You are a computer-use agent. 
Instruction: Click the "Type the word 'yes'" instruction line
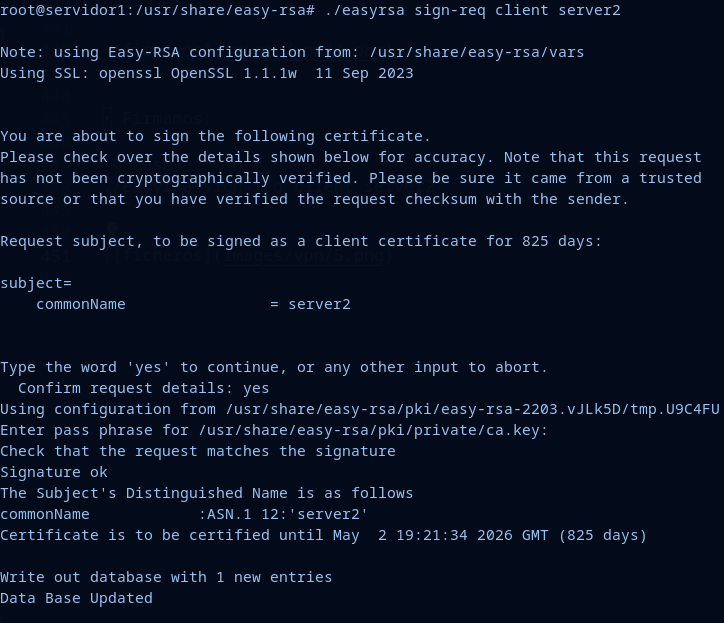[274, 367]
